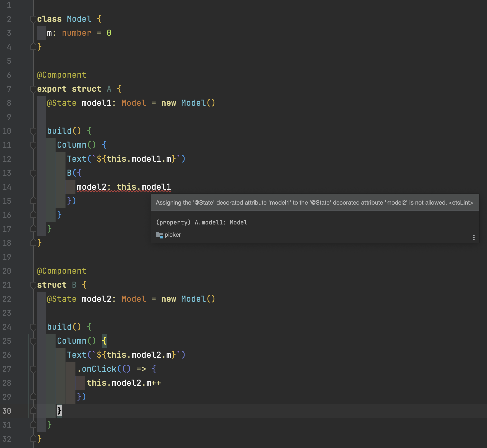Click 'Column()' on line 11
Viewport: 487px width, 448px height.
point(77,145)
